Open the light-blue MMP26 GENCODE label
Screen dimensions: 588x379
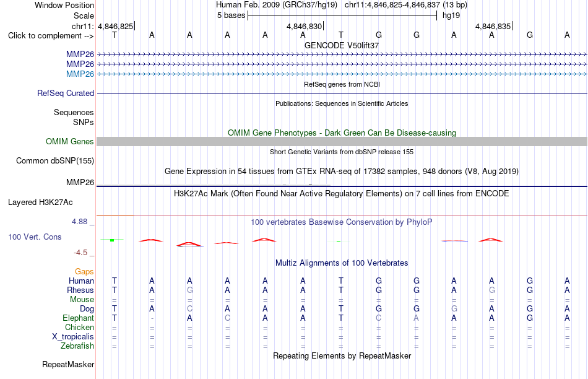(80, 74)
